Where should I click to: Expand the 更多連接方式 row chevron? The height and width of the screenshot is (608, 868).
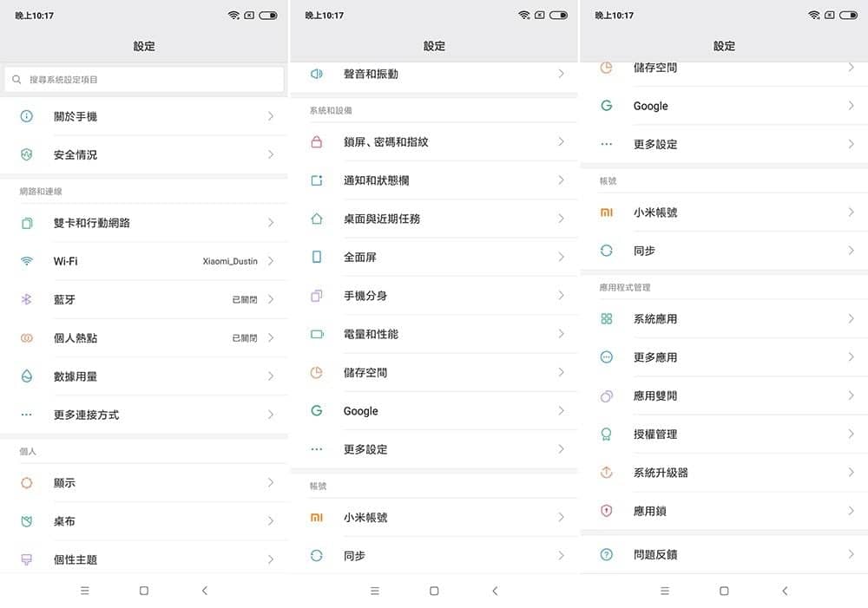click(x=271, y=415)
